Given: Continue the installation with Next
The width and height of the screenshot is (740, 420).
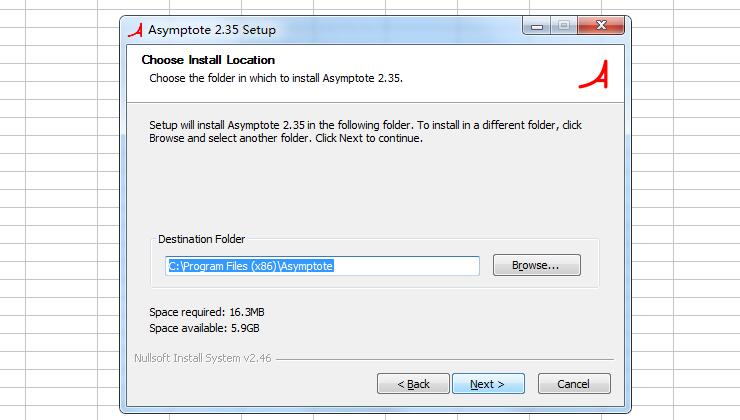Looking at the screenshot, I should tap(487, 384).
